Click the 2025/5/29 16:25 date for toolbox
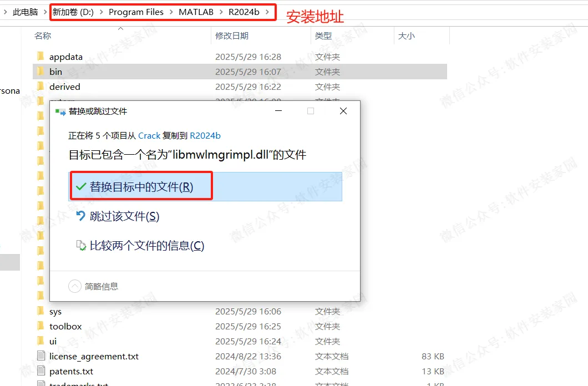Screen dimensions: 588x386 click(248, 326)
